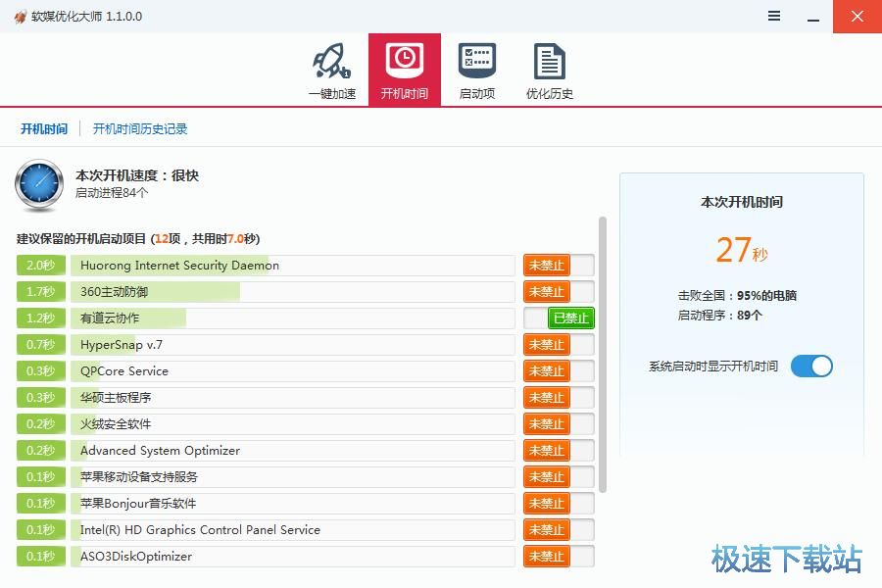Switch to 开机时间 sub-tab
This screenshot has height=588, width=882.
[44, 128]
